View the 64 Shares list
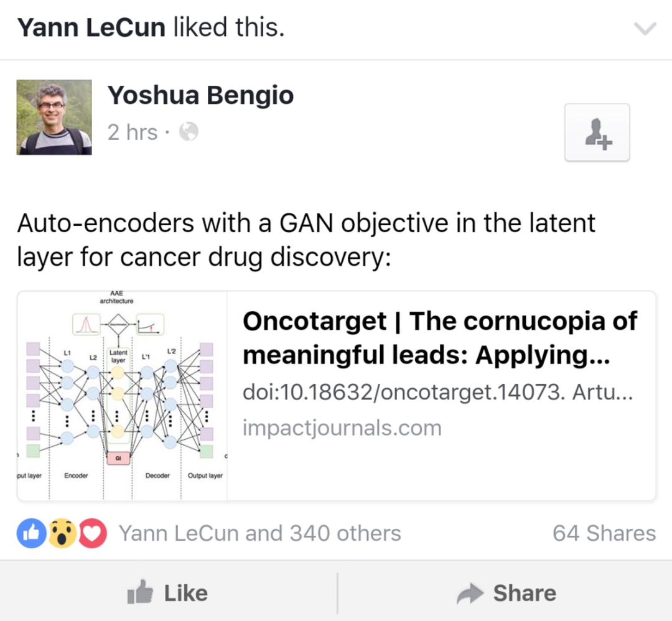The image size is (672, 621). [x=604, y=533]
